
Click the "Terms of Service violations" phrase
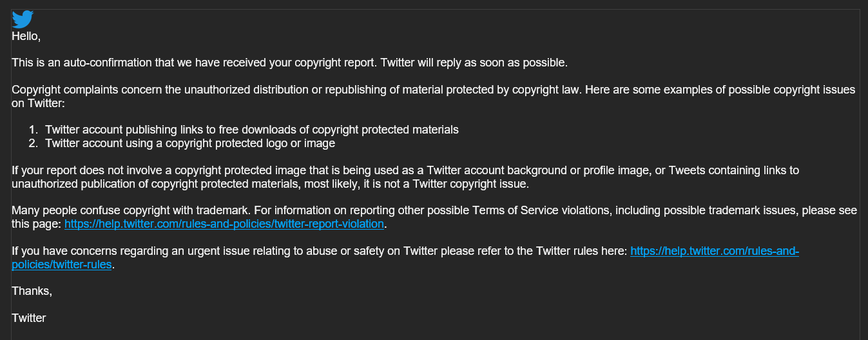pyautogui.click(x=538, y=211)
